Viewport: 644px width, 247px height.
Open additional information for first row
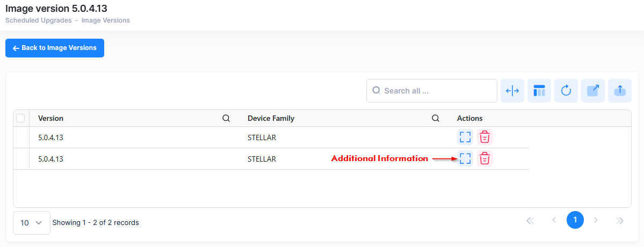coord(465,137)
